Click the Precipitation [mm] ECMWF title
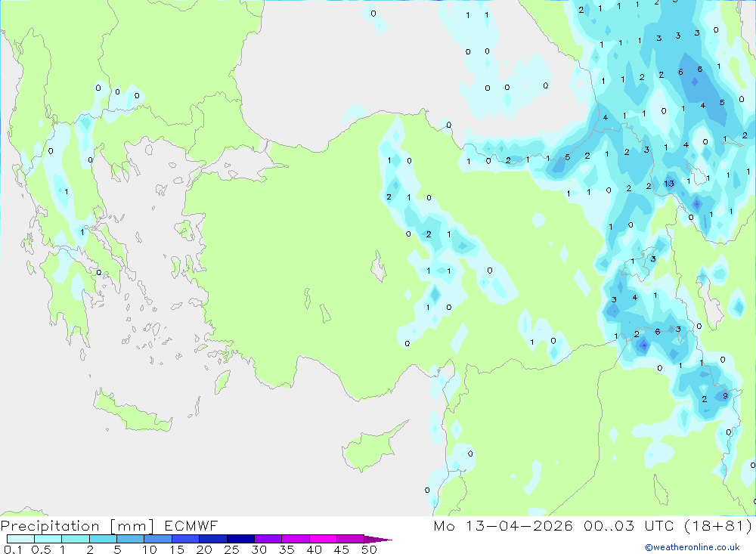 pyautogui.click(x=109, y=525)
